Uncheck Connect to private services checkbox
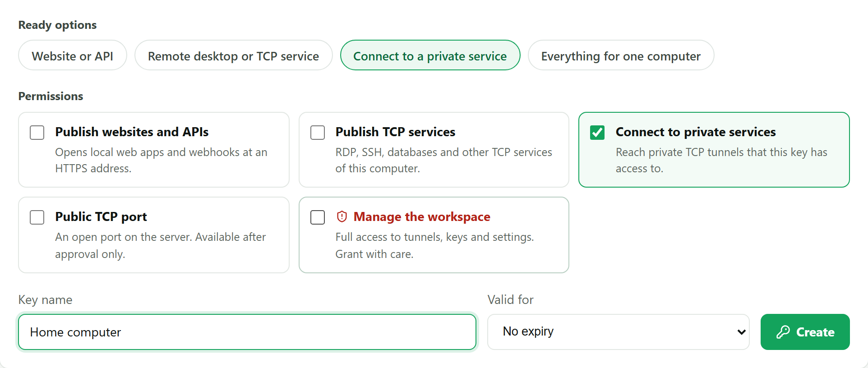 click(597, 133)
